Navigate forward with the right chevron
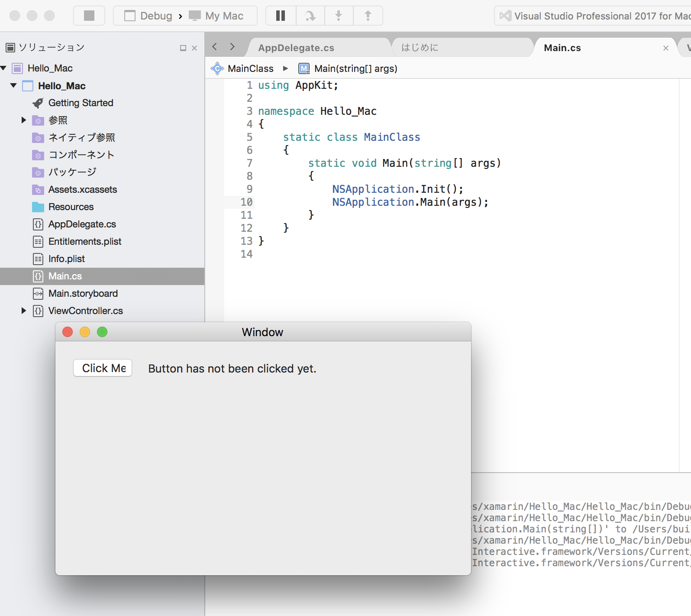 pyautogui.click(x=232, y=47)
